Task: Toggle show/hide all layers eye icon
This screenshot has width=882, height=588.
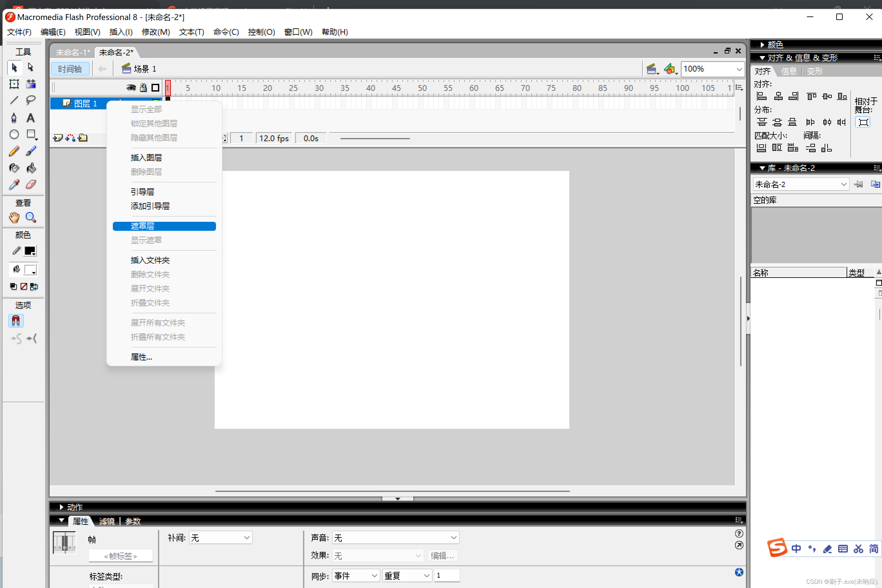Action: [x=131, y=88]
